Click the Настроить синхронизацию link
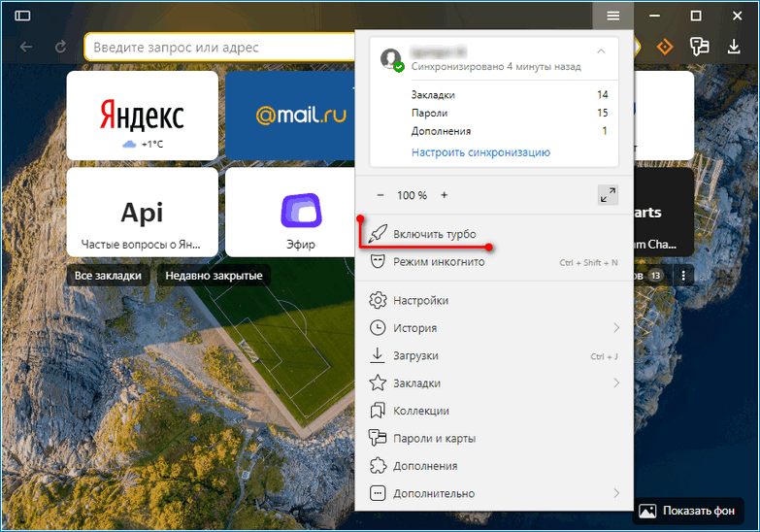 click(480, 152)
